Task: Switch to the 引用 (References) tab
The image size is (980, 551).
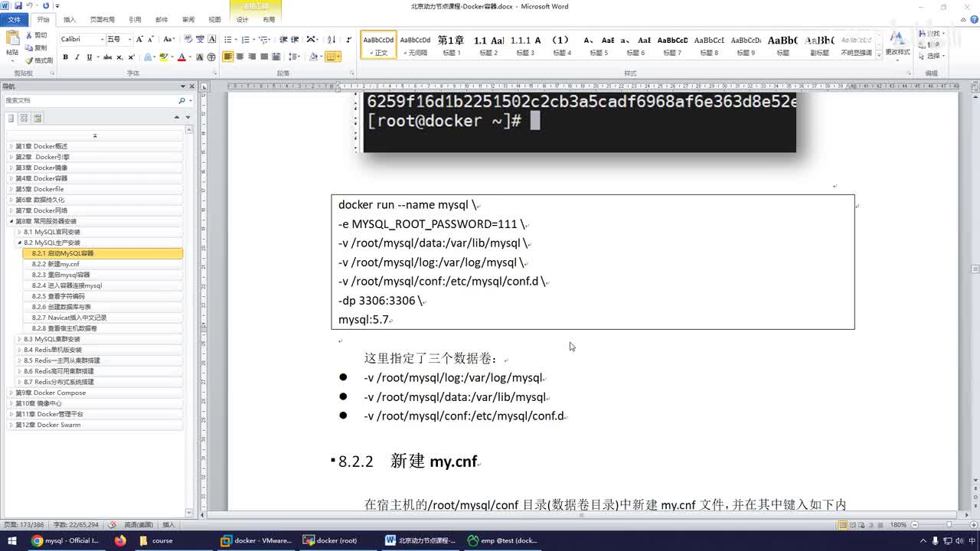Action: [x=135, y=19]
